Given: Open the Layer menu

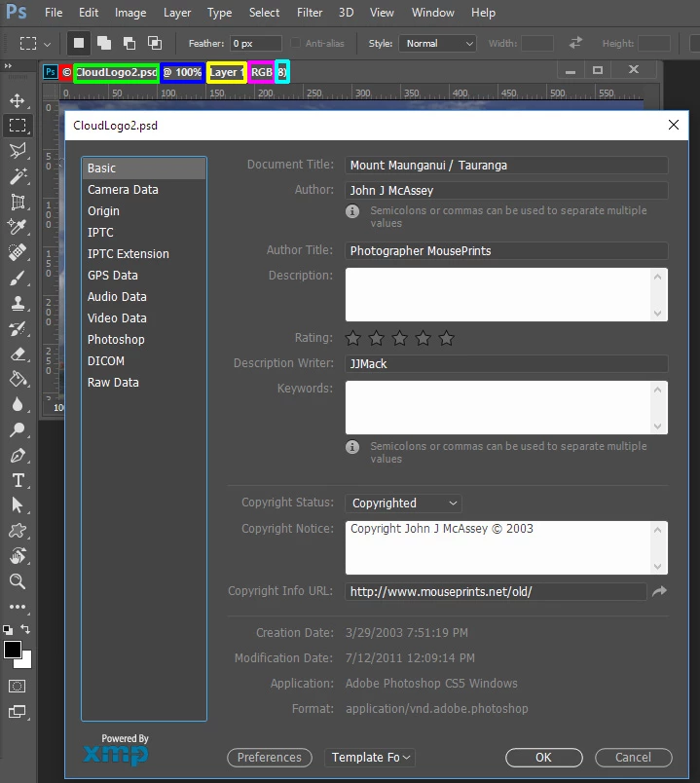Looking at the screenshot, I should (x=177, y=13).
